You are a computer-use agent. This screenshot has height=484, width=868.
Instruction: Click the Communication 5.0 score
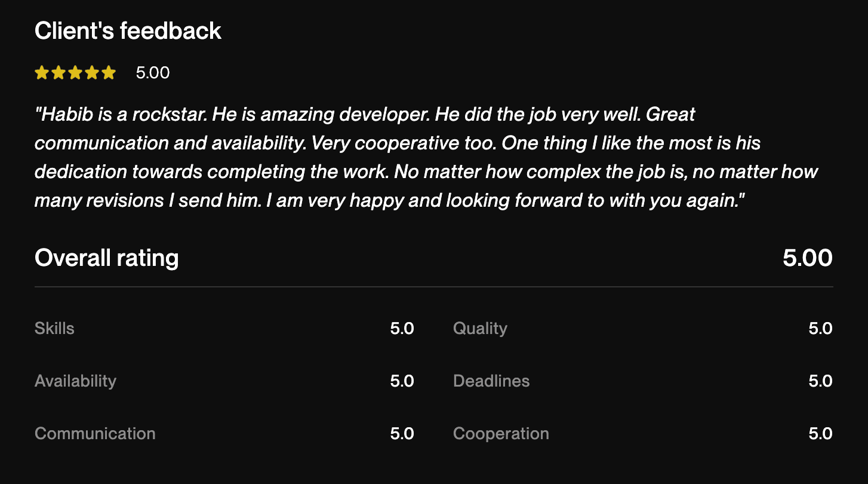tap(402, 434)
